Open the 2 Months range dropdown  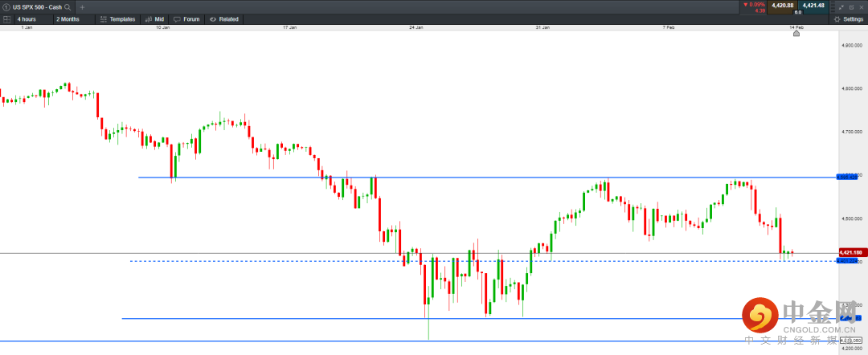coord(68,18)
